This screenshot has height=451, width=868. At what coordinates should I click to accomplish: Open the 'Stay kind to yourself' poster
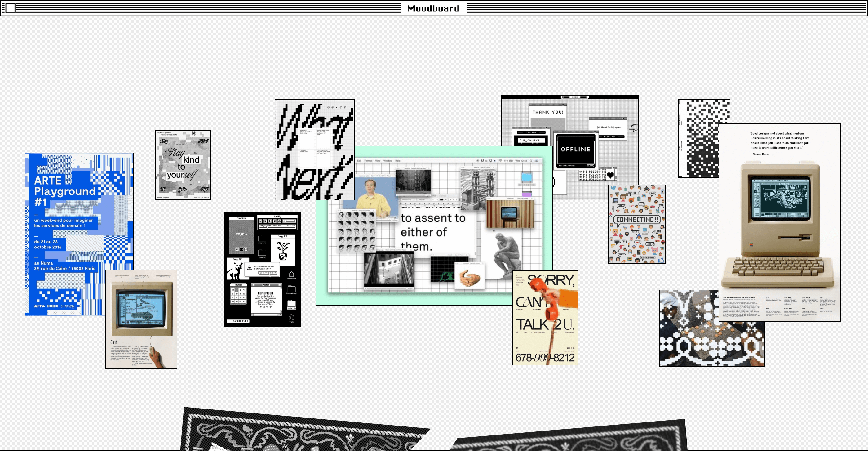pyautogui.click(x=183, y=165)
